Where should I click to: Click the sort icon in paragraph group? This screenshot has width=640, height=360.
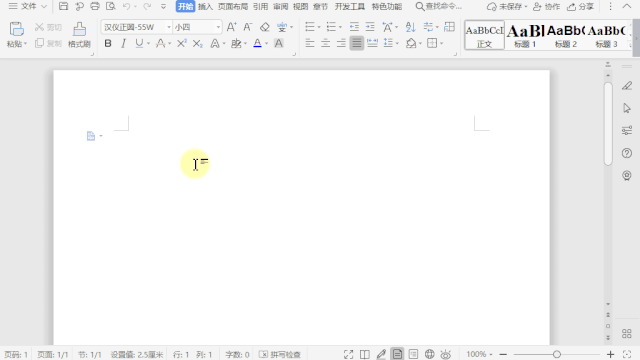pyautogui.click(x=410, y=27)
